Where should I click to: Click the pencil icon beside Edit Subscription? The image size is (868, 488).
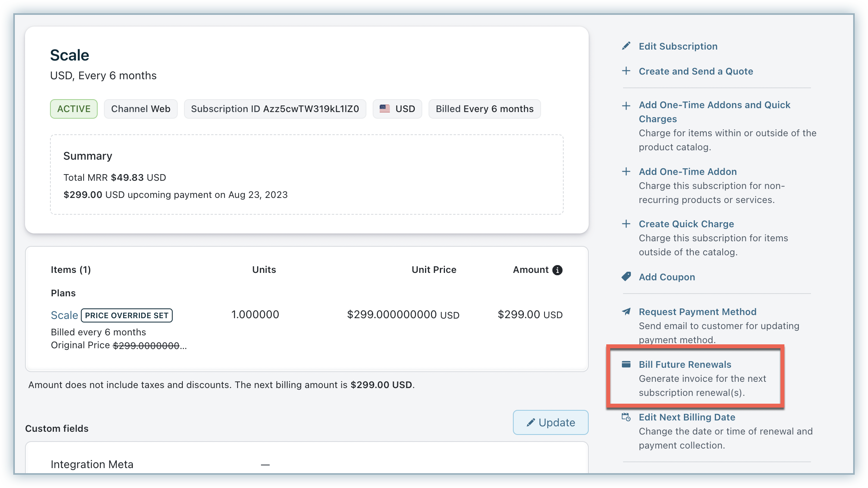tap(626, 46)
